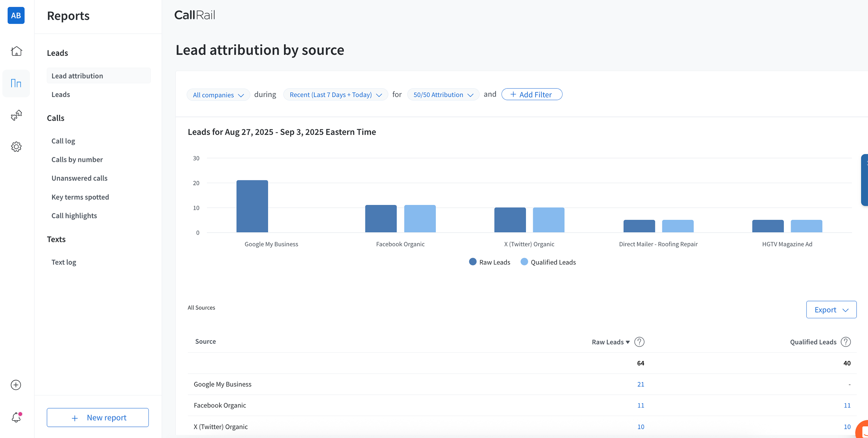
Task: Click the Raw Leads help question icon
Action: point(639,342)
